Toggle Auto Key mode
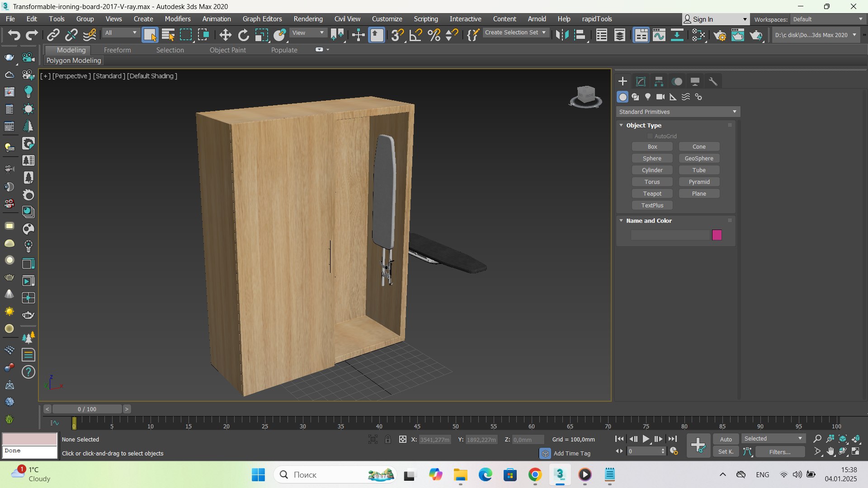 726,439
